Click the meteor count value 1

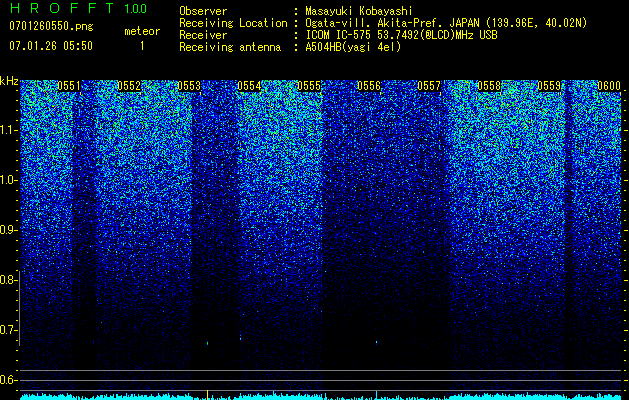pos(142,46)
